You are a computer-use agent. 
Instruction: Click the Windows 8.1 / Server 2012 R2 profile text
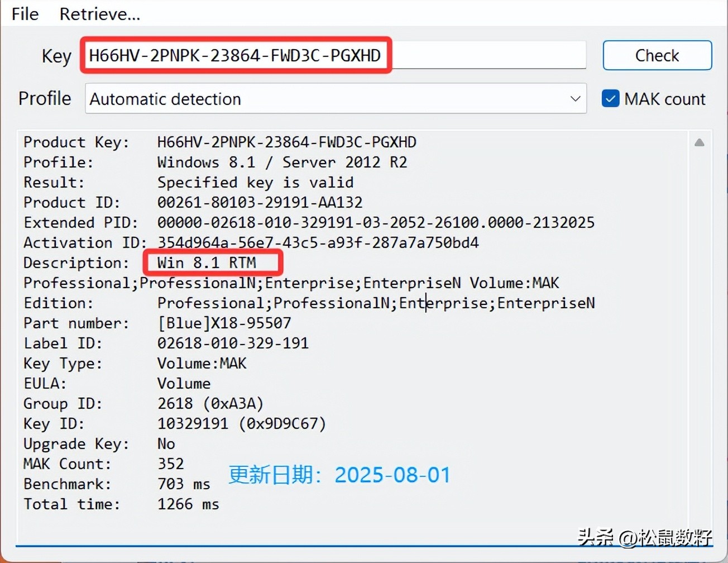click(282, 163)
